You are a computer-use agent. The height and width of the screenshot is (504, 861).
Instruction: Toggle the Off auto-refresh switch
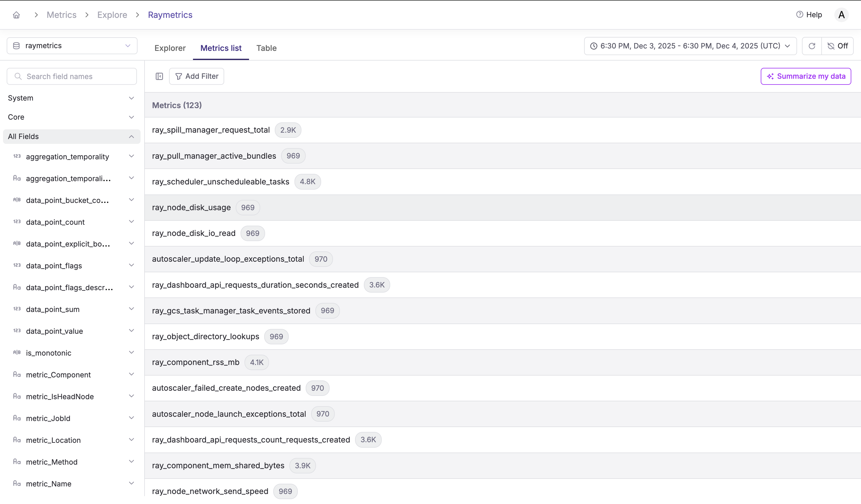pyautogui.click(x=837, y=46)
